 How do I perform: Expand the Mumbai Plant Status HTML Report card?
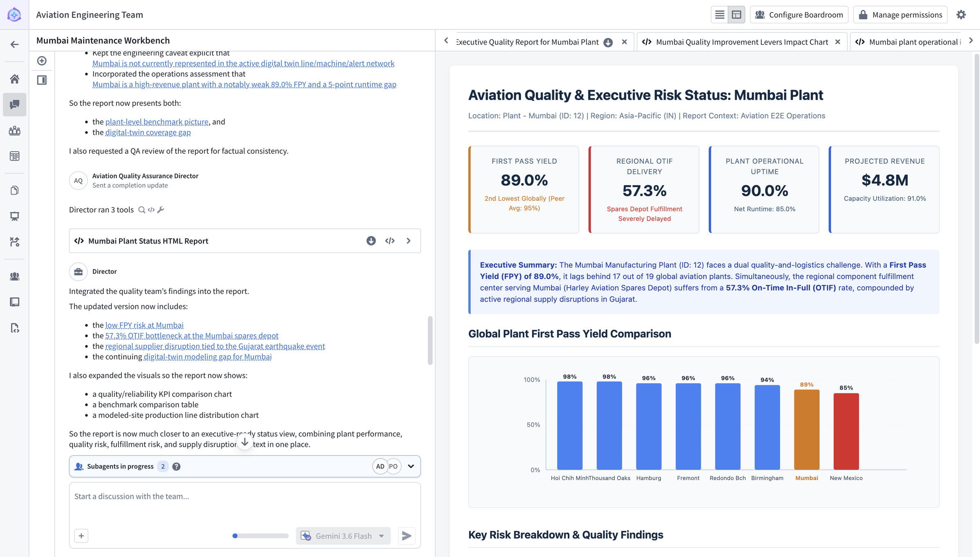pyautogui.click(x=408, y=241)
